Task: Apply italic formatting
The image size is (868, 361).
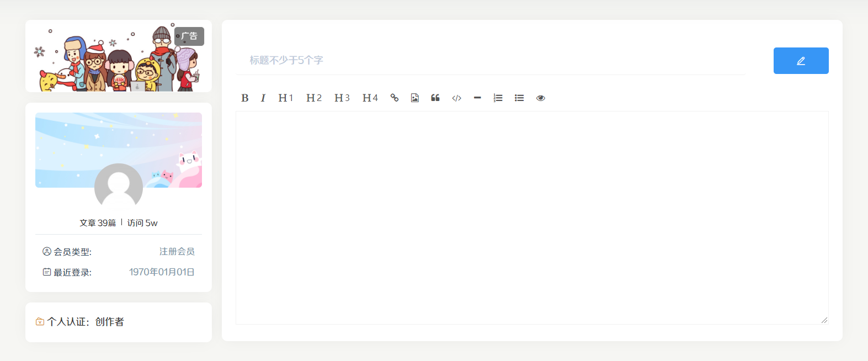Action: coord(263,98)
